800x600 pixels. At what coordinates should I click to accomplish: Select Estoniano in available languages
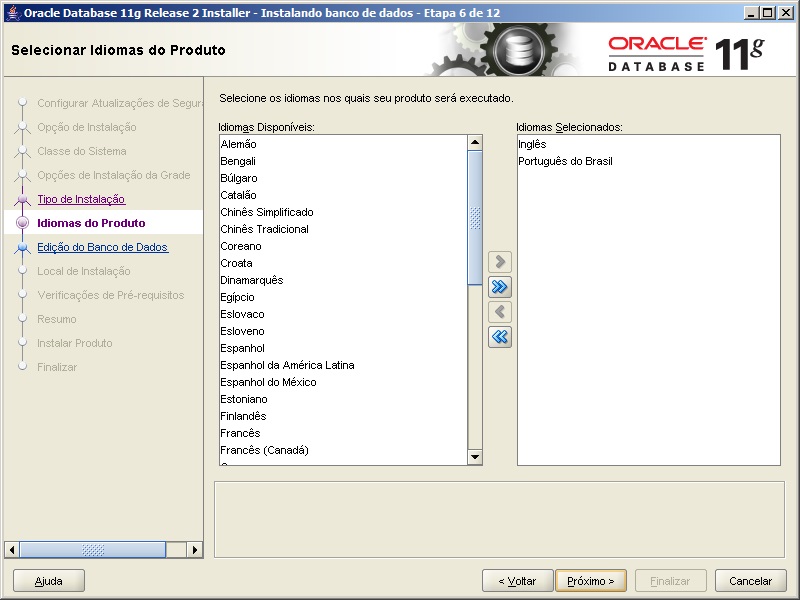click(x=343, y=399)
